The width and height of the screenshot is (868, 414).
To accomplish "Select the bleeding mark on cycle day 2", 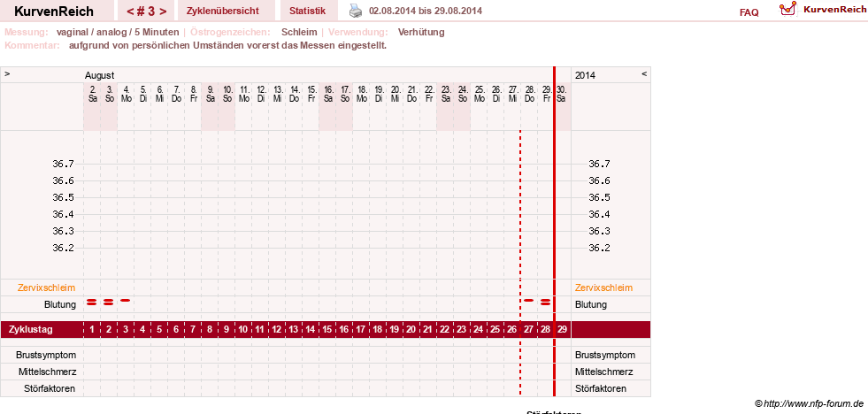I will [x=109, y=302].
